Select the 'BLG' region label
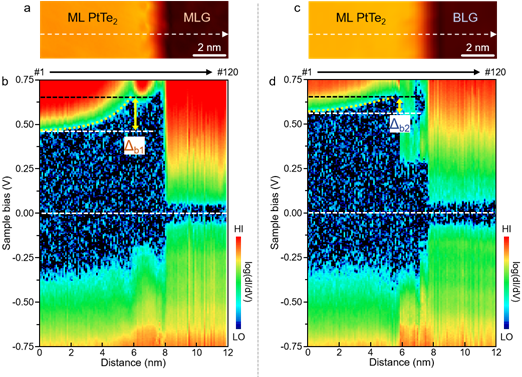522x377 pixels. (x=465, y=17)
